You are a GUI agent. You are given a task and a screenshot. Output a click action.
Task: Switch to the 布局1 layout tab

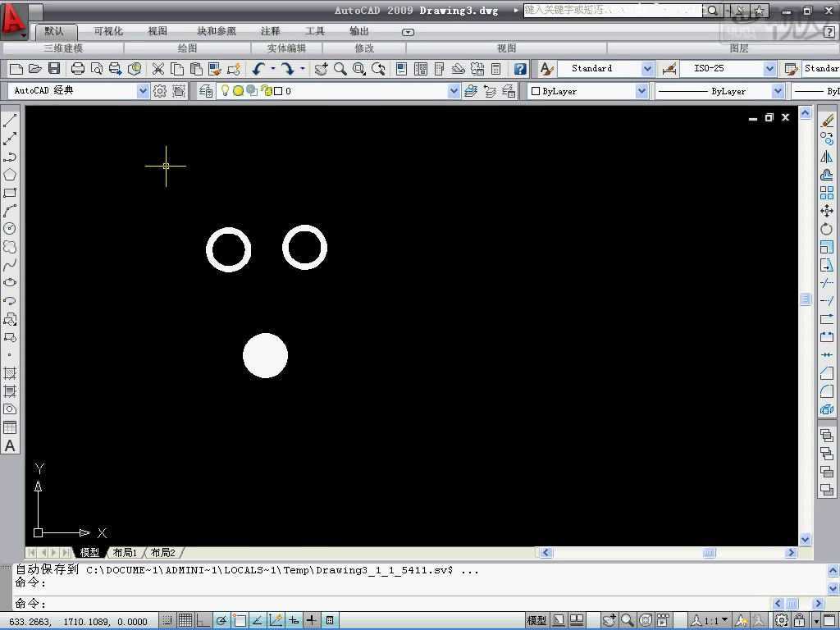125,552
